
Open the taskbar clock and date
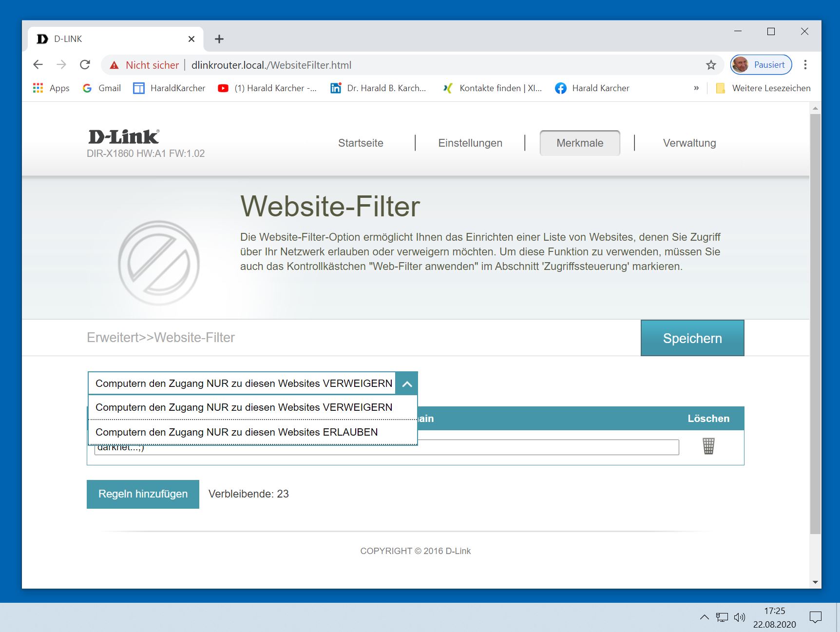[774, 617]
